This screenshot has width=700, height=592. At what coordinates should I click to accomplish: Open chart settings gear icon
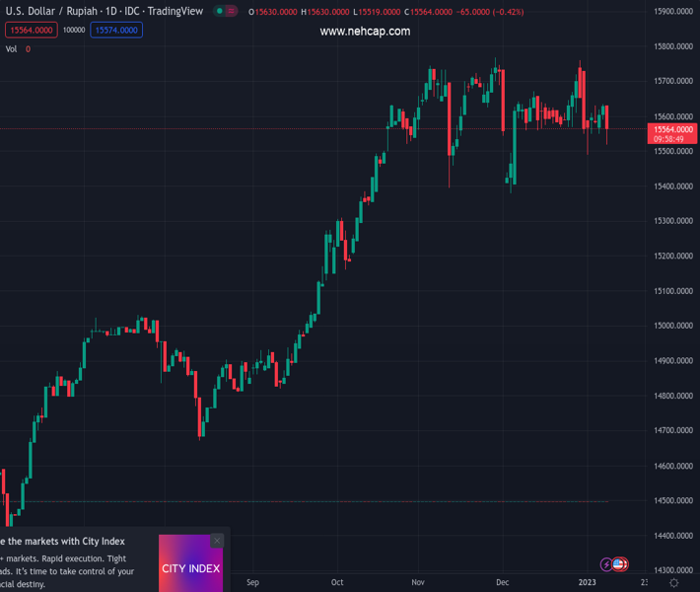click(673, 583)
